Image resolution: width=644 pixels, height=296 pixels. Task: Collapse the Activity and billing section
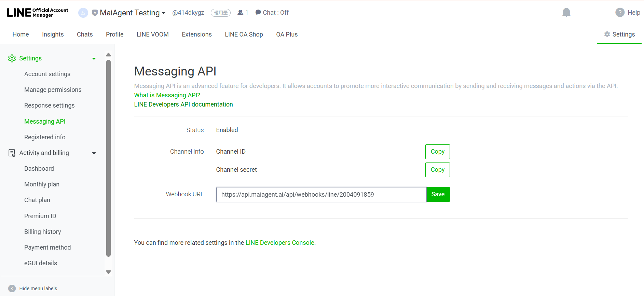pos(94,153)
